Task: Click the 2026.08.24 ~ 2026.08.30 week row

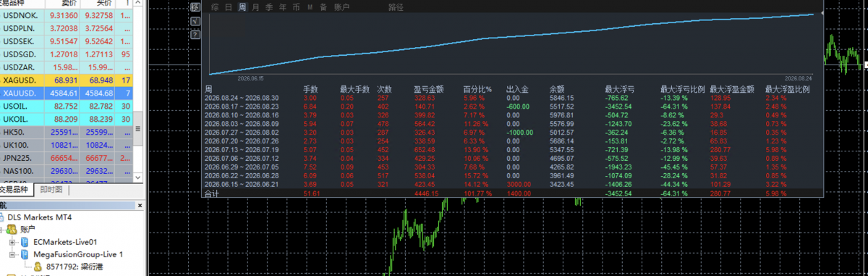Action: 514,98
